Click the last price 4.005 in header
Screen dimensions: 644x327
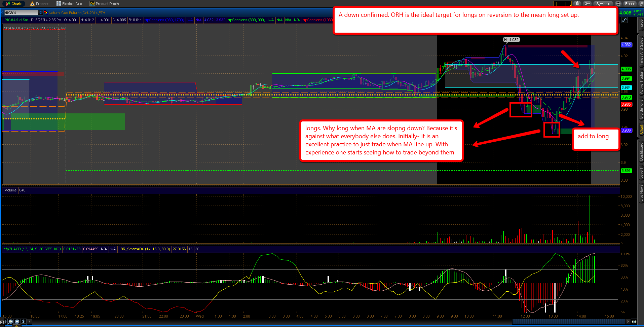tap(626, 13)
